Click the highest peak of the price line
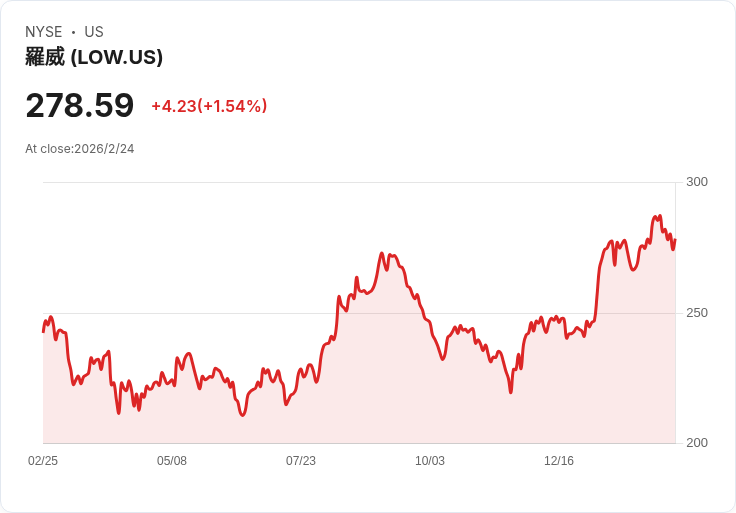The height and width of the screenshot is (513, 736). tap(657, 216)
